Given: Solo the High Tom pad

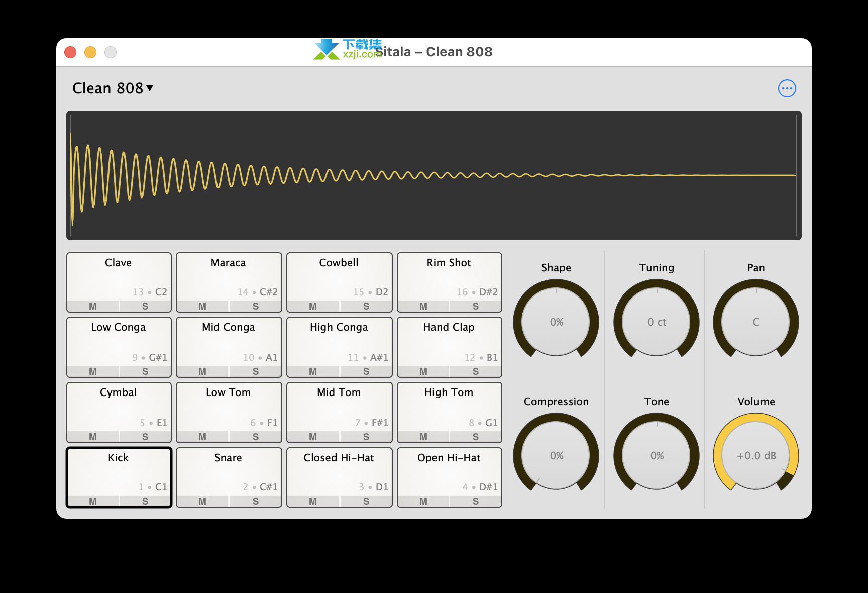Looking at the screenshot, I should (x=476, y=437).
